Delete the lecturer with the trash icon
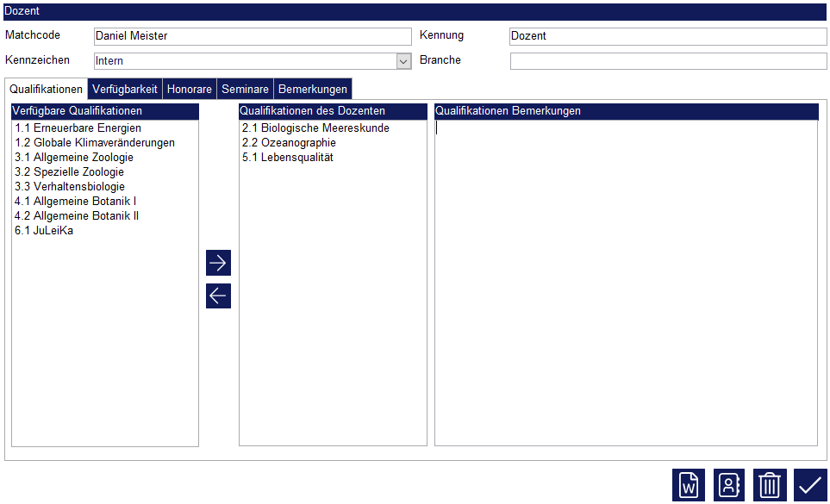The image size is (830, 504). pos(770,485)
